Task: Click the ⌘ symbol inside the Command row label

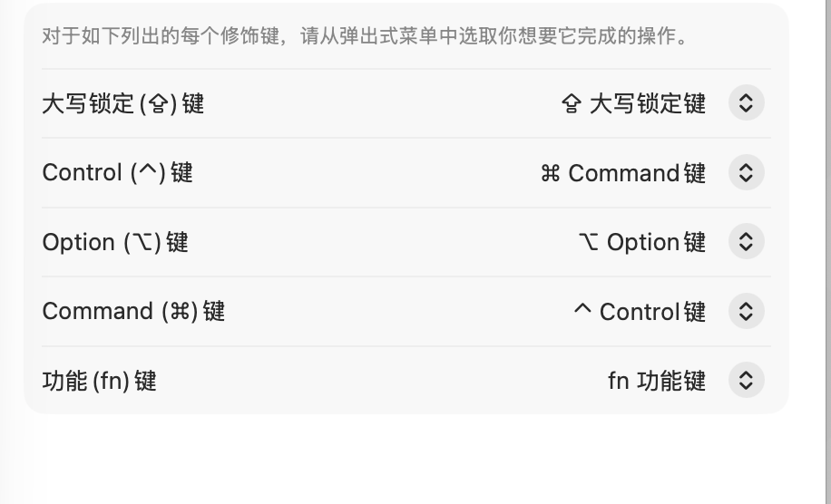Action: coord(181,311)
